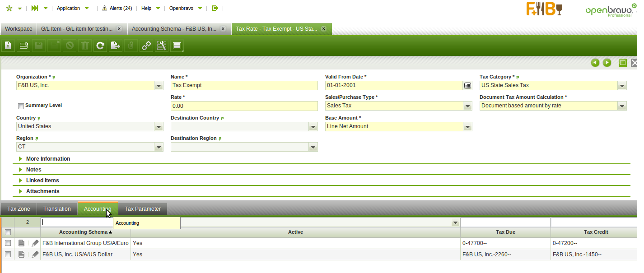Open the Tax Zone subtab
The image size is (644, 273).
19,209
